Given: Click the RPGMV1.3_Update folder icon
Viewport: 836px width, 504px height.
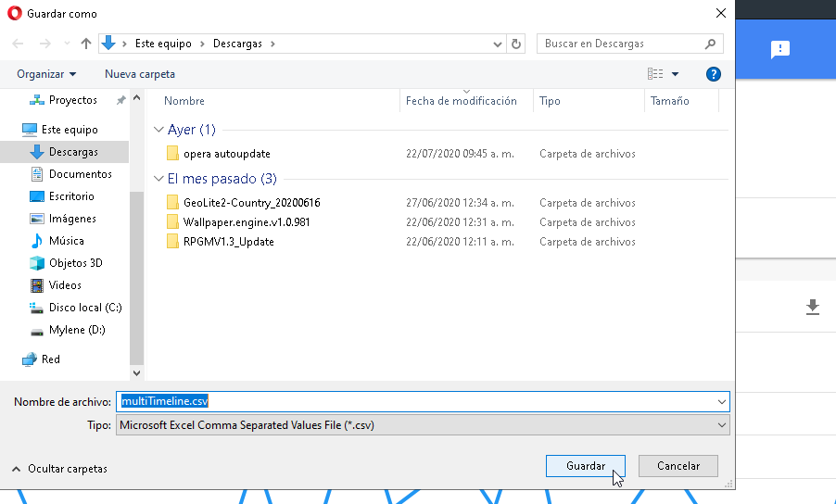Looking at the screenshot, I should tap(172, 241).
